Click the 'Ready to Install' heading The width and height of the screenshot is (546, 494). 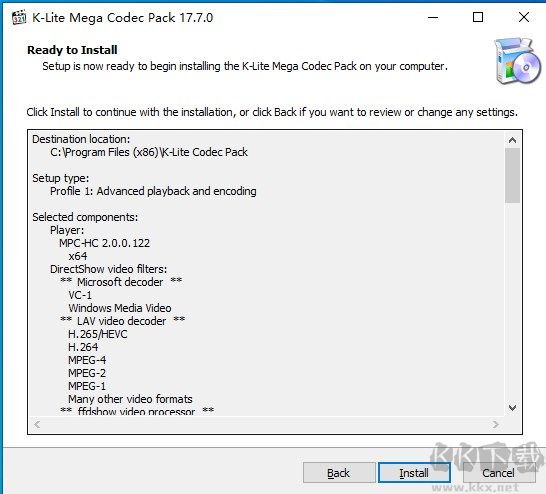72,50
